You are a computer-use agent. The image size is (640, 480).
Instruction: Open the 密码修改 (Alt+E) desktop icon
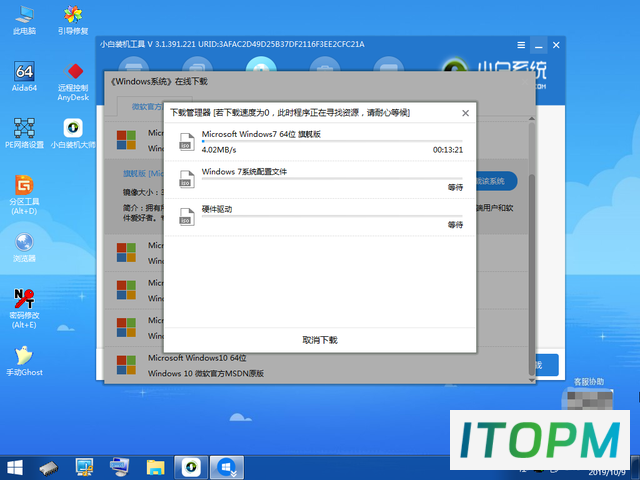pyautogui.click(x=24, y=309)
